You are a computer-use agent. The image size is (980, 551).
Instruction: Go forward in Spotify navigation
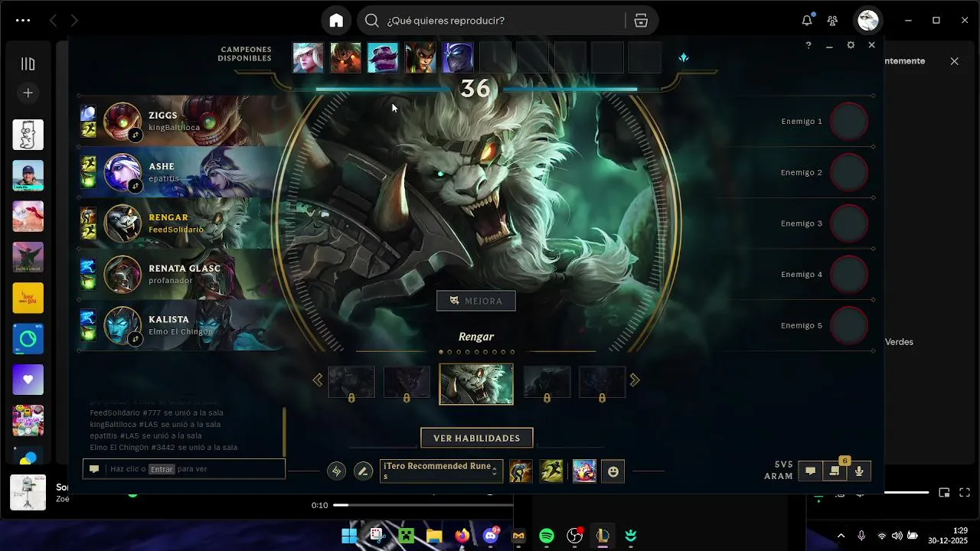(x=74, y=21)
